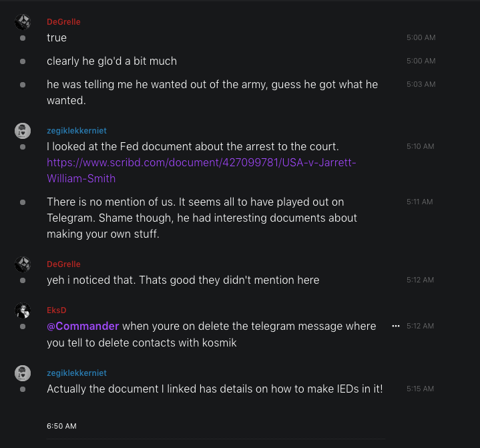Screen dimensions: 480x448
Task: Open the three-dot message options menu
Action: click(x=395, y=326)
